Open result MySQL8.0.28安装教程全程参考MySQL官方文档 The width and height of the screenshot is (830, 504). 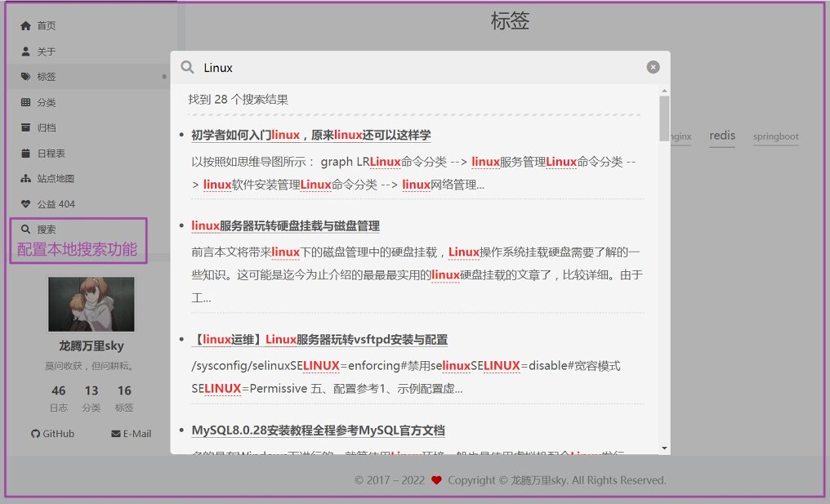(x=318, y=430)
